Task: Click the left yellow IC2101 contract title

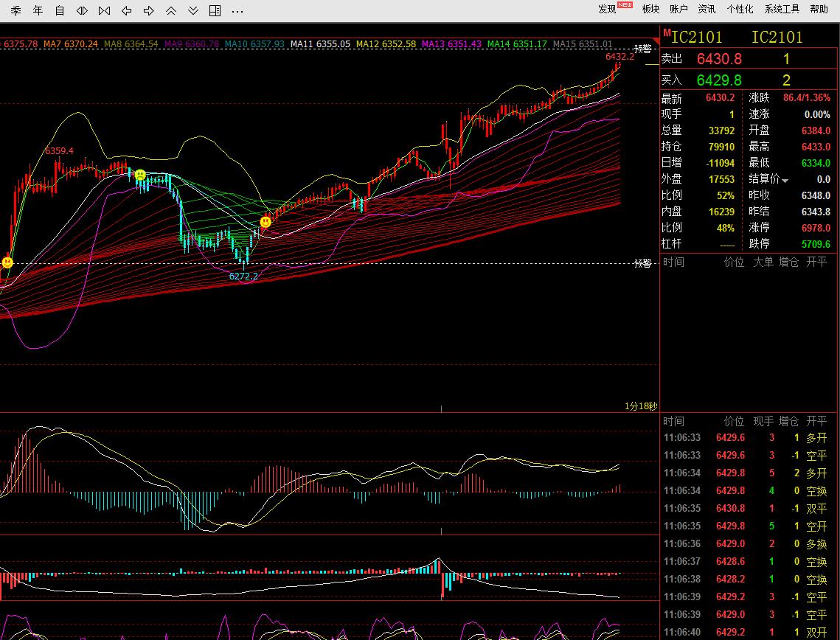Action: (x=697, y=37)
